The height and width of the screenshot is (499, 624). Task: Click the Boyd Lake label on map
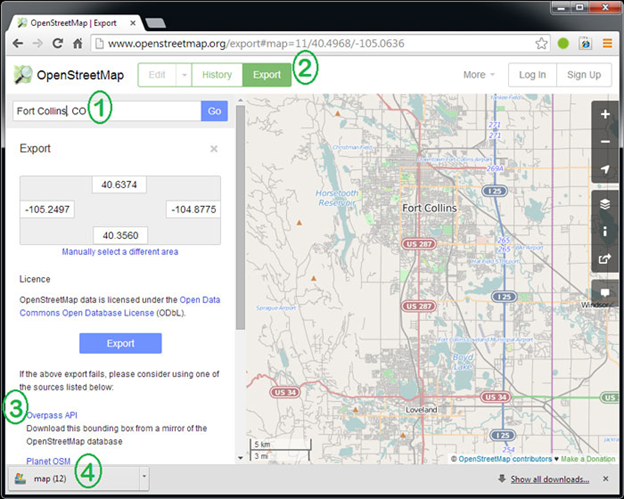pos(463,362)
